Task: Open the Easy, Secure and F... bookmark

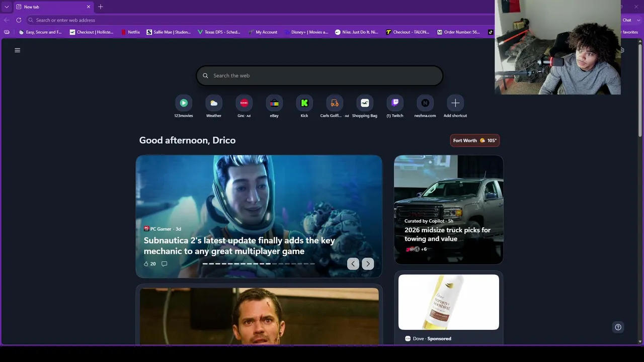Action: pyautogui.click(x=40, y=32)
